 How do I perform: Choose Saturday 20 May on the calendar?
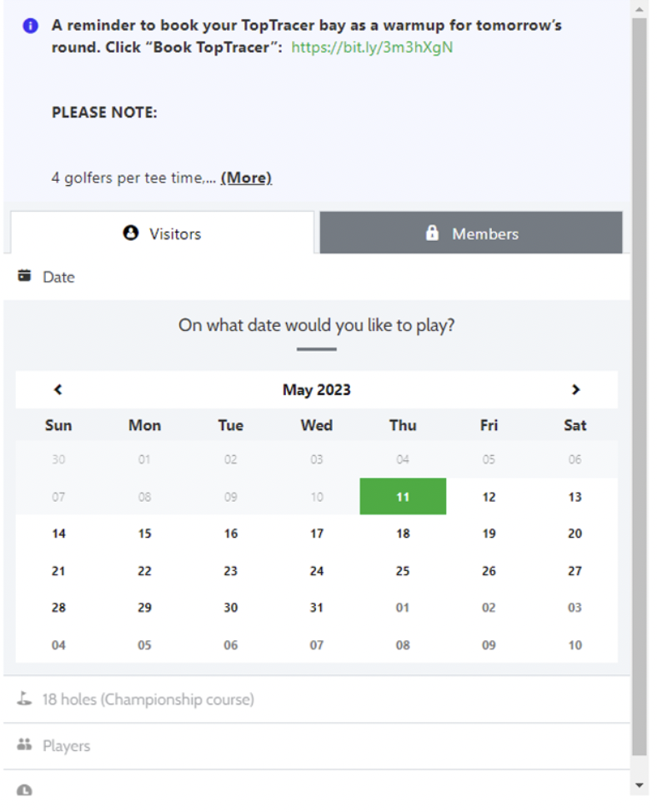574,534
